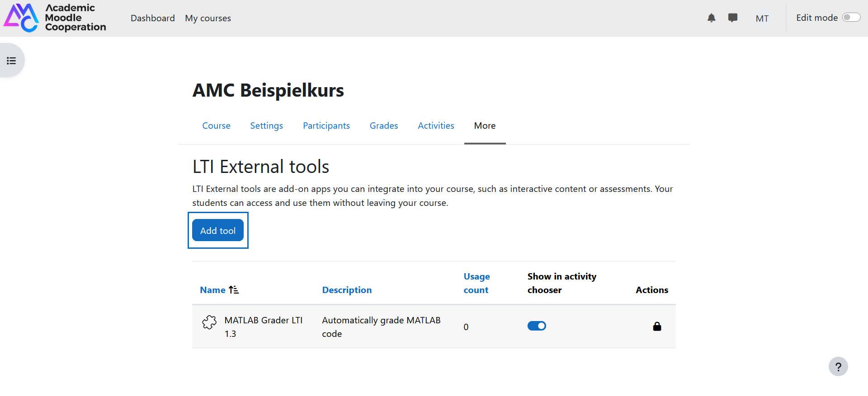Switch to the Settings tab
This screenshot has height=396, width=868.
(267, 126)
